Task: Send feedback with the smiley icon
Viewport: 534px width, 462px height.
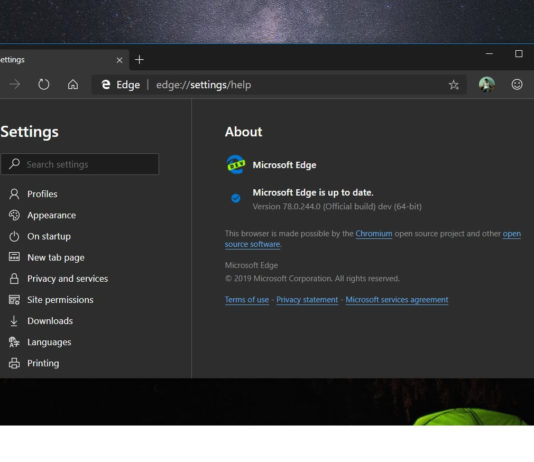Action: 517,84
